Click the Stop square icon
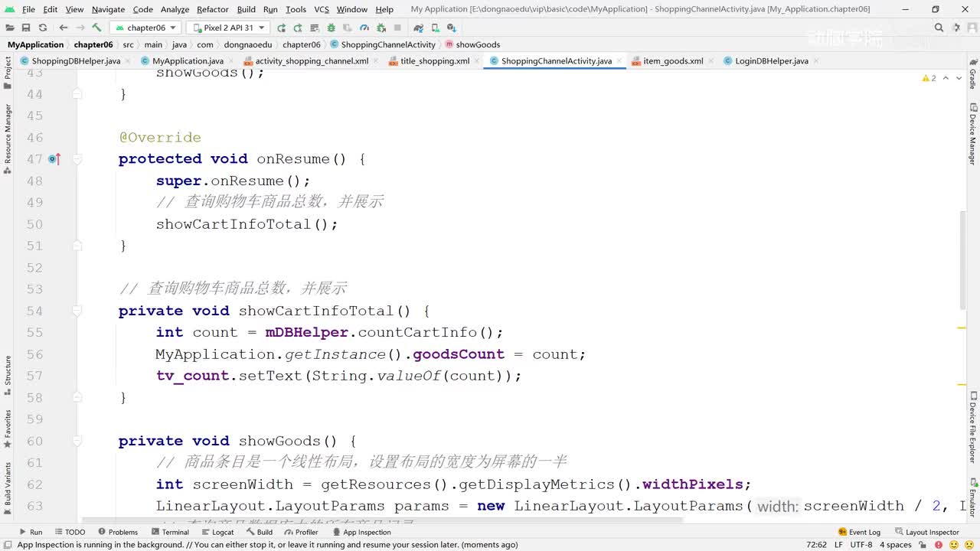The width and height of the screenshot is (980, 551). point(397,28)
